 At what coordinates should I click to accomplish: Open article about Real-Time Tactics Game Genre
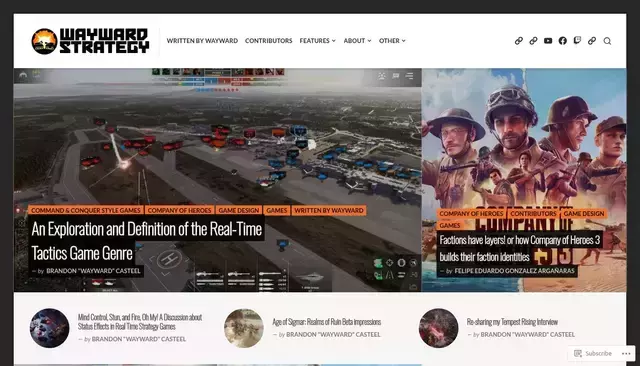[146, 241]
